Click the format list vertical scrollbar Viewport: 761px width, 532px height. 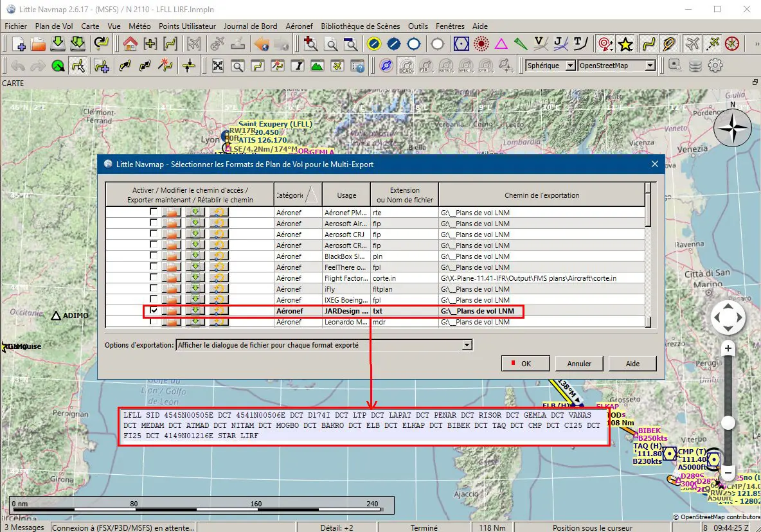click(x=648, y=255)
